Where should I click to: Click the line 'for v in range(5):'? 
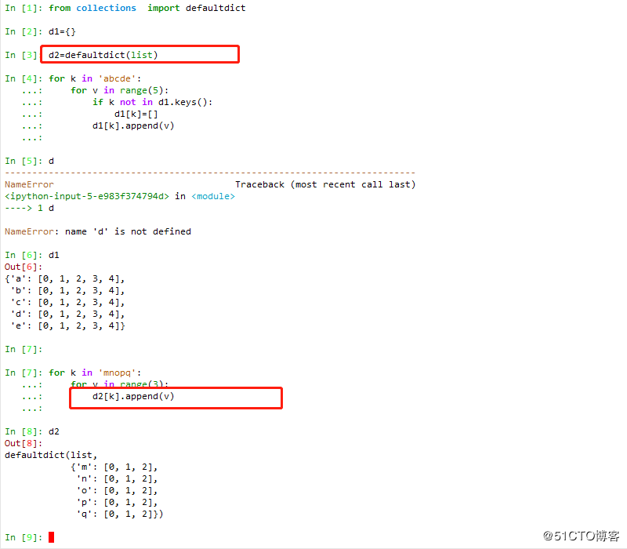coord(120,90)
